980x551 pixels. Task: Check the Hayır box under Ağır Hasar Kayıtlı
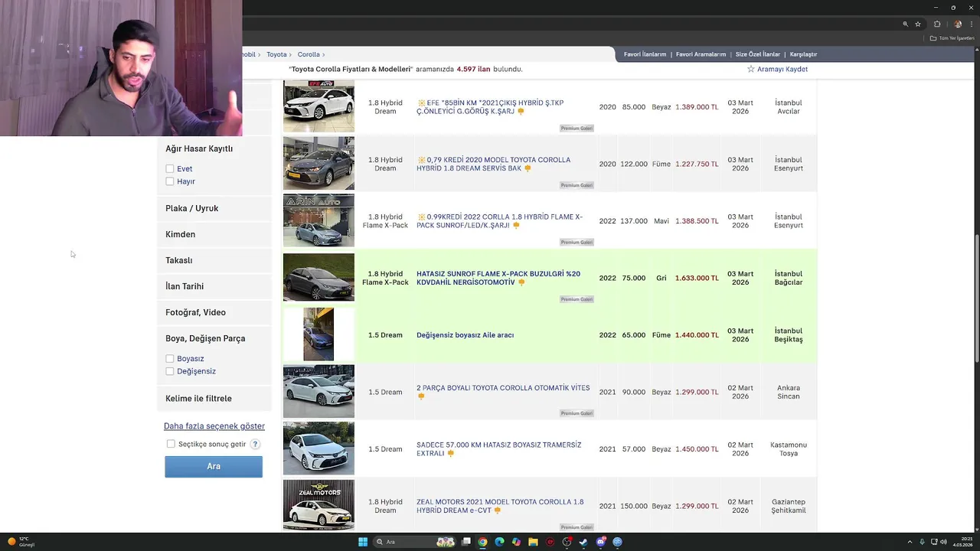170,181
